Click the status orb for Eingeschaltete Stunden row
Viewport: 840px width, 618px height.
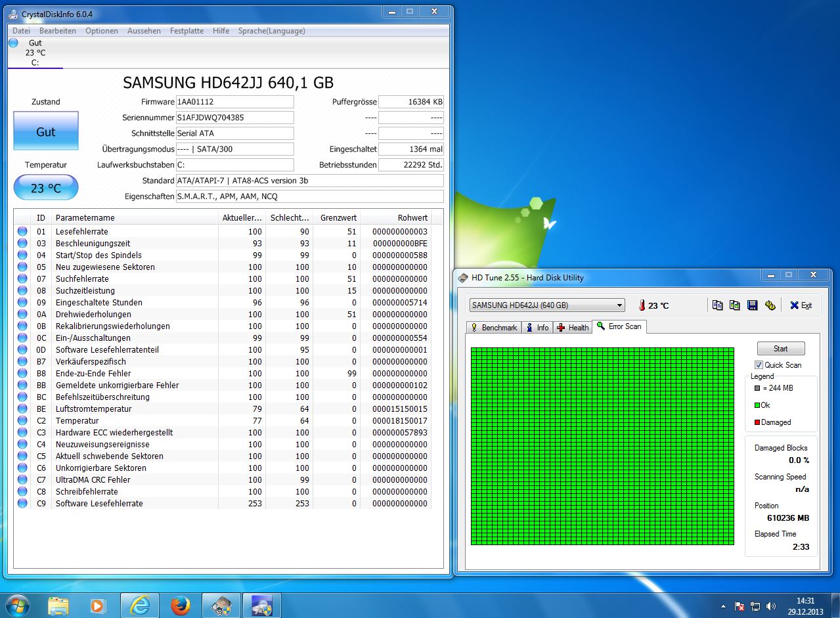click(23, 302)
